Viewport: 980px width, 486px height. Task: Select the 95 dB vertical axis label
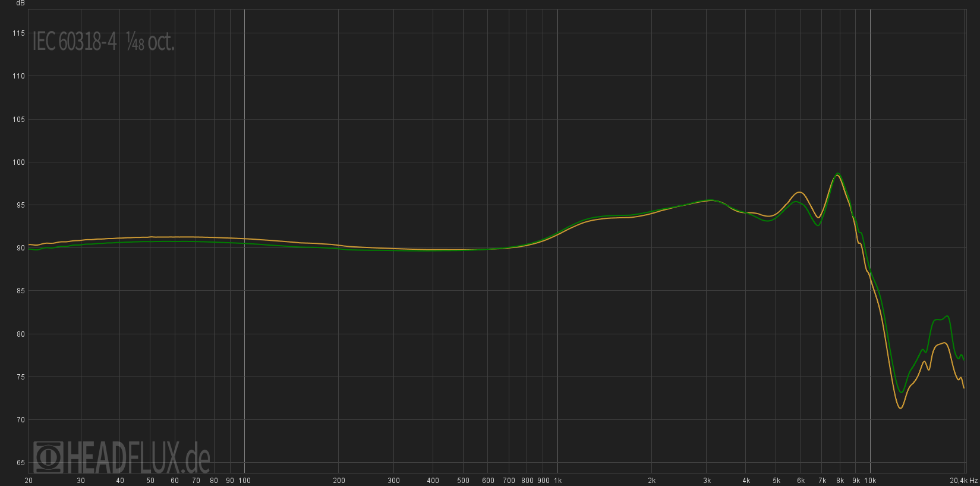coord(21,205)
